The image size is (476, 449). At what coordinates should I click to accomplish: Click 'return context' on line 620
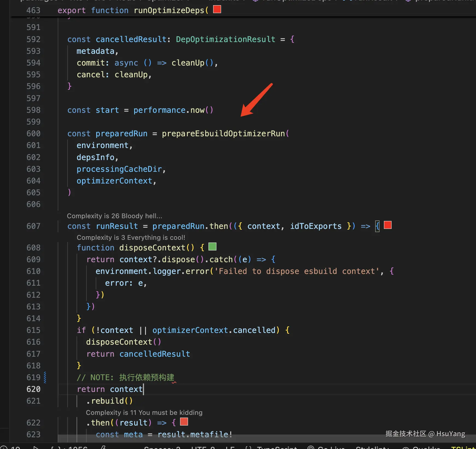pyautogui.click(x=110, y=389)
